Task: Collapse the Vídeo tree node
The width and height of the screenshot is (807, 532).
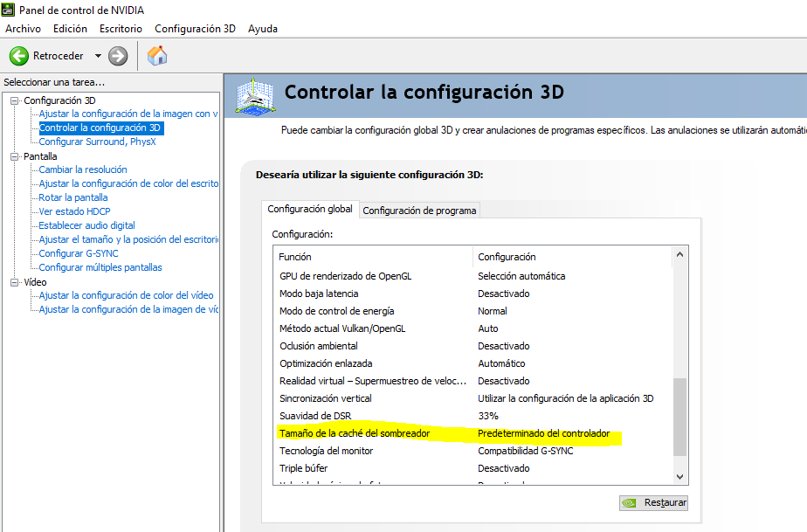Action: tap(14, 282)
